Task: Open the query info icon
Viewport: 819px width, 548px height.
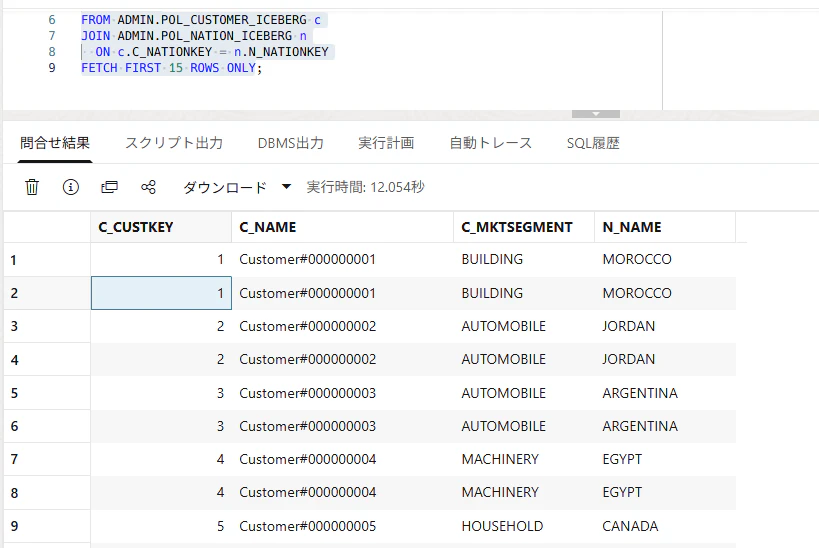Action: tap(71, 186)
